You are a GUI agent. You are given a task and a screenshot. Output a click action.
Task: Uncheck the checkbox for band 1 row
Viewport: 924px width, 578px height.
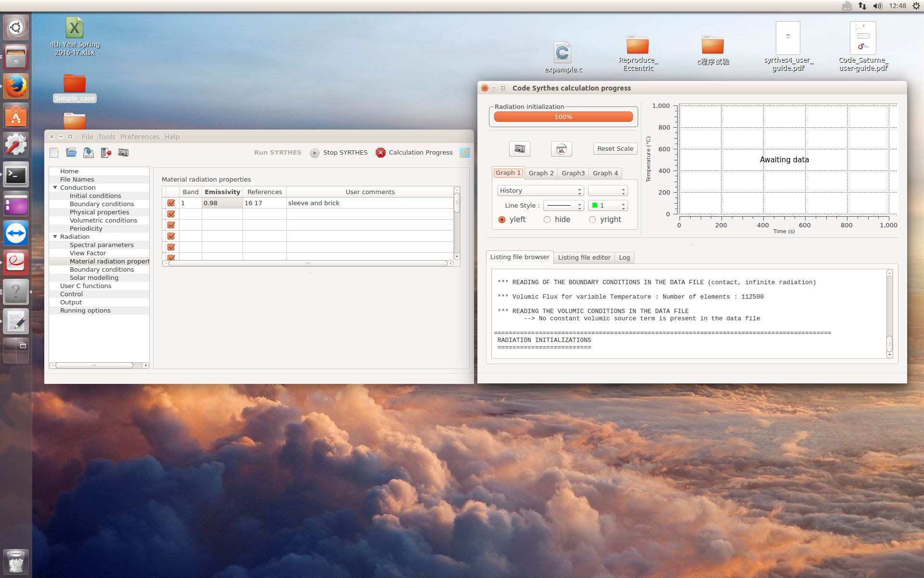(x=171, y=203)
